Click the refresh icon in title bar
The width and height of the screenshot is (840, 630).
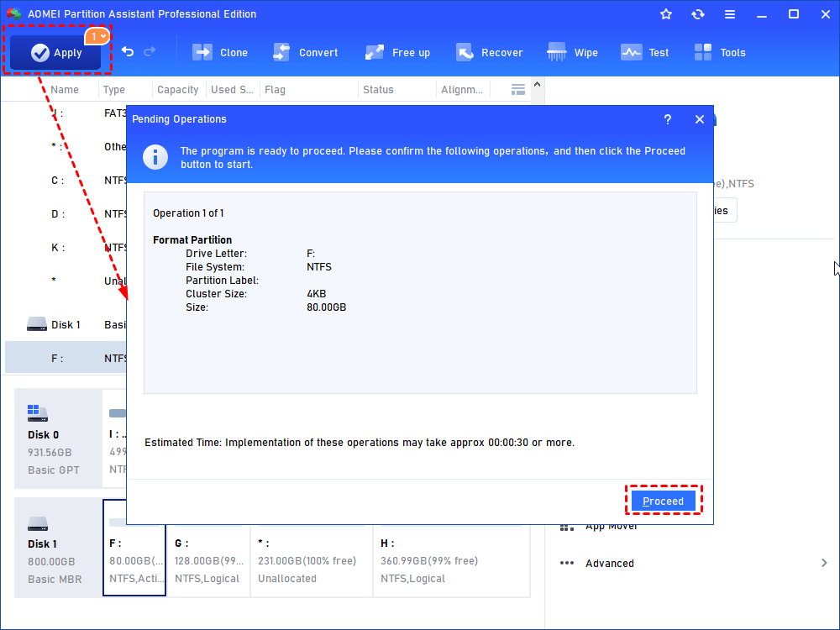[697, 14]
